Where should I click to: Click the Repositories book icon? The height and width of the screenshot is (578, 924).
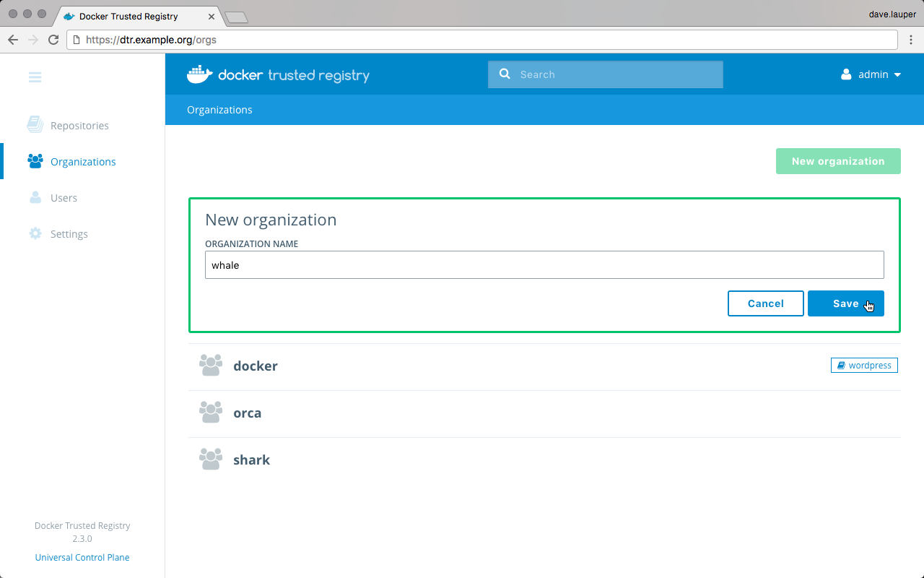[x=35, y=125]
